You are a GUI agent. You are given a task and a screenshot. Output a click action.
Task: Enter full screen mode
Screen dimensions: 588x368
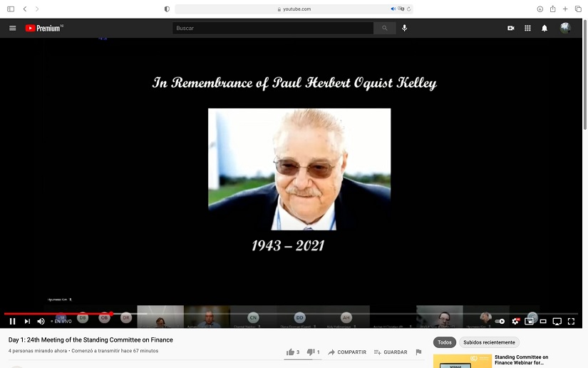(x=571, y=321)
